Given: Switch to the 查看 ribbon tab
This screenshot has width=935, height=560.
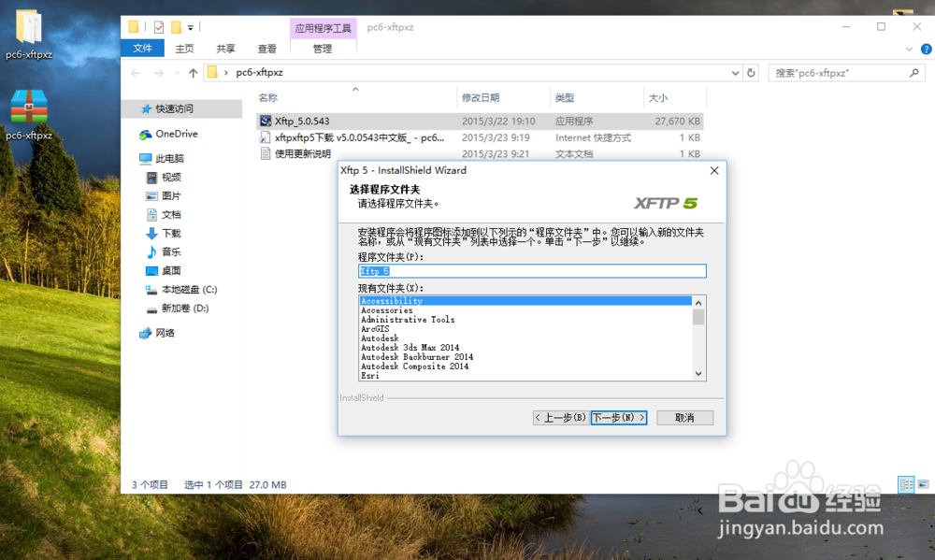Looking at the screenshot, I should pyautogui.click(x=266, y=49).
